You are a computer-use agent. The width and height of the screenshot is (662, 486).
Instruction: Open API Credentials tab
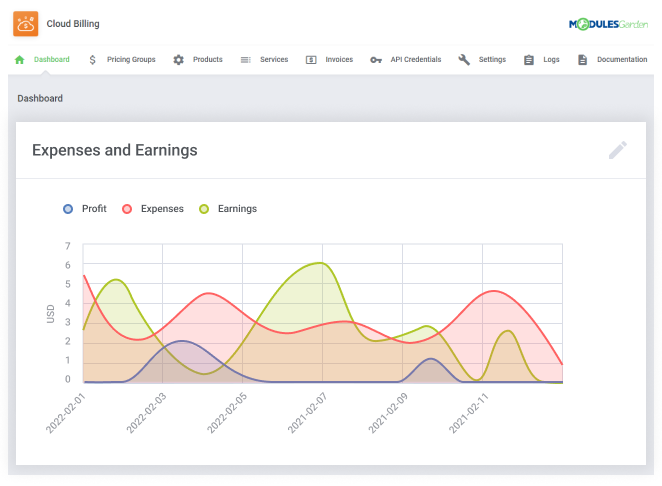(415, 60)
